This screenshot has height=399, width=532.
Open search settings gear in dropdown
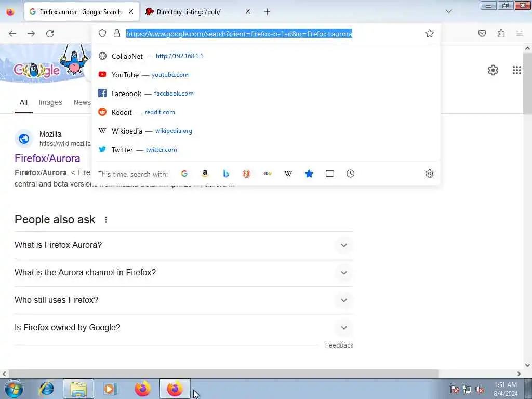[x=430, y=174]
